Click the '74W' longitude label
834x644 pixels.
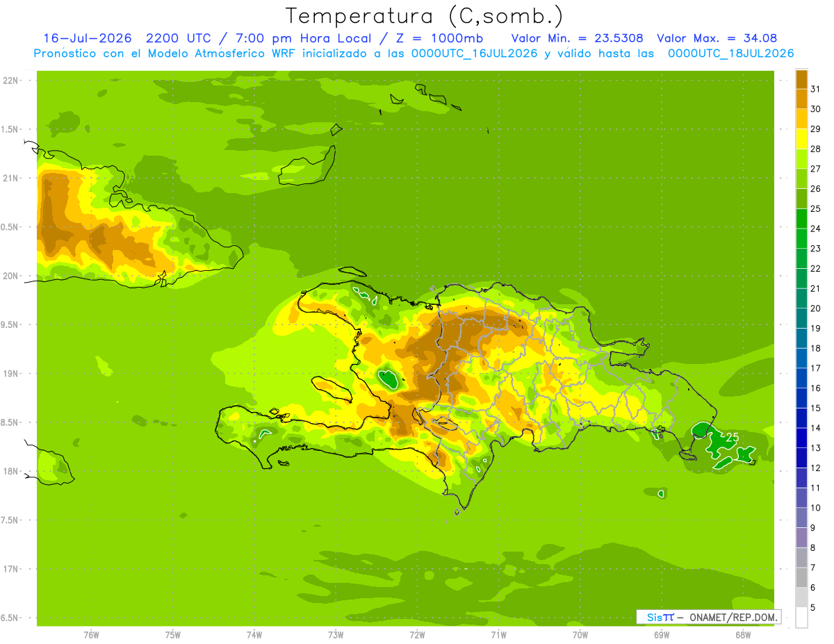click(254, 634)
